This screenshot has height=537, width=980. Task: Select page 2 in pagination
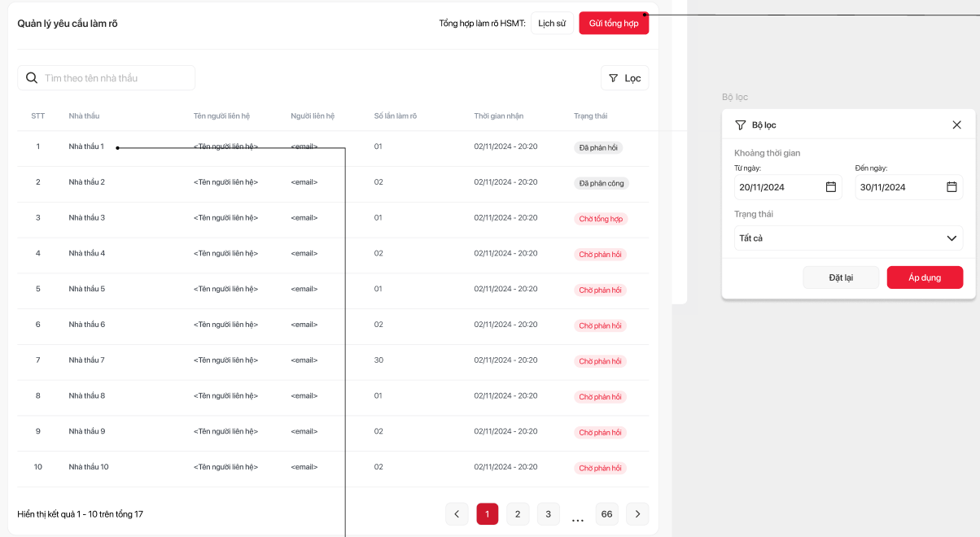[518, 514]
